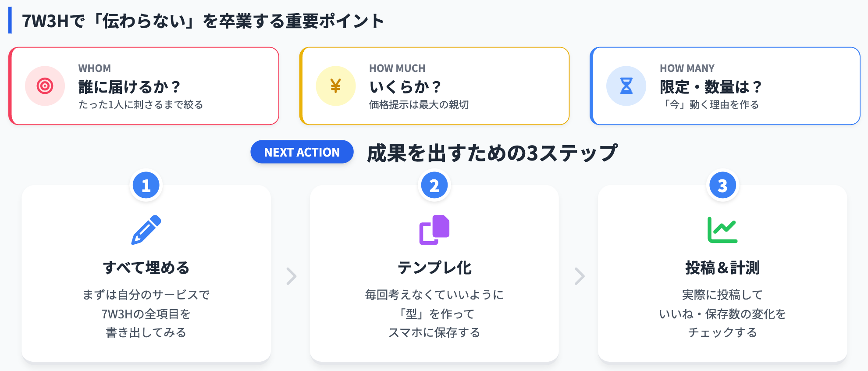Select the 限定・数量は？ card heading
This screenshot has width=868, height=371.
point(711,87)
